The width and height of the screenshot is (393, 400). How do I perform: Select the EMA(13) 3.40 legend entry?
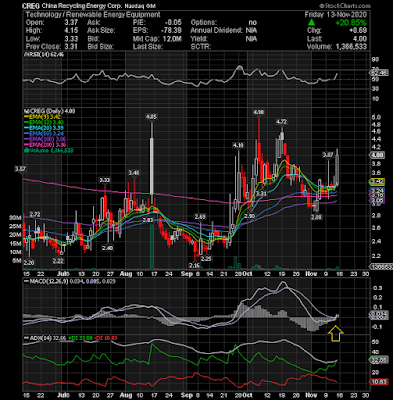click(x=44, y=122)
